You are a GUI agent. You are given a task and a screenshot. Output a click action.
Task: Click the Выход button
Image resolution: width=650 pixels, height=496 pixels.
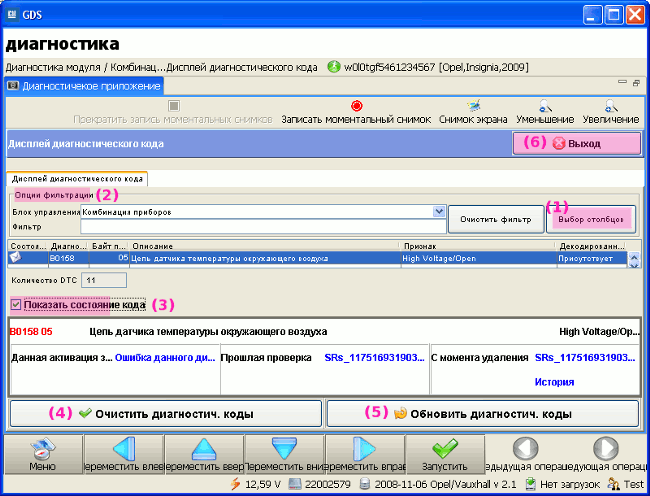click(x=577, y=143)
